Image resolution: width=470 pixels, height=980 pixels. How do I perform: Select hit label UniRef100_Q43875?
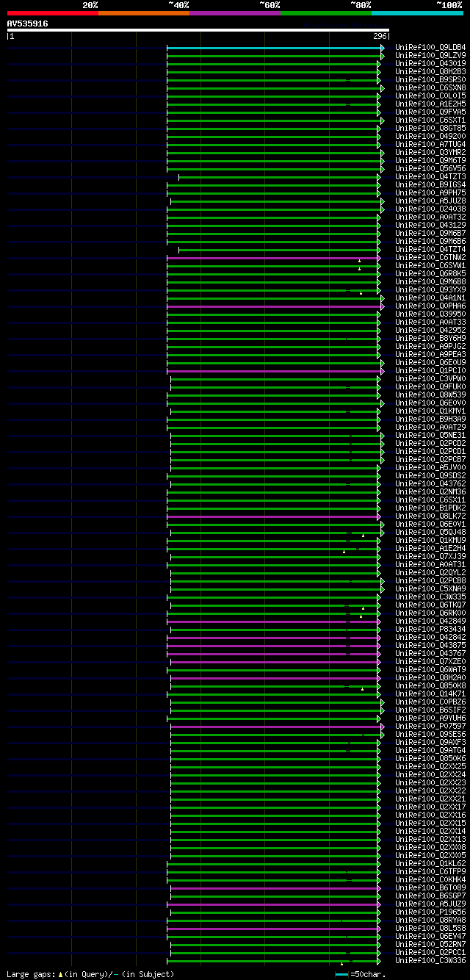[x=430, y=646]
